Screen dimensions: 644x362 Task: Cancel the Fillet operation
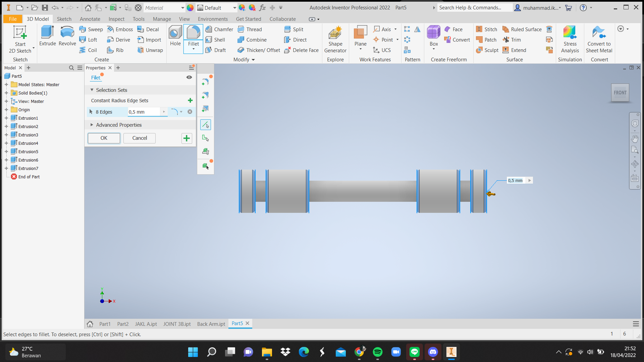point(140,138)
